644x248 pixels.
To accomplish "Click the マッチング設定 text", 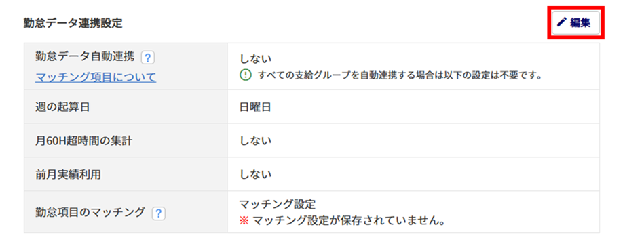I will (278, 204).
